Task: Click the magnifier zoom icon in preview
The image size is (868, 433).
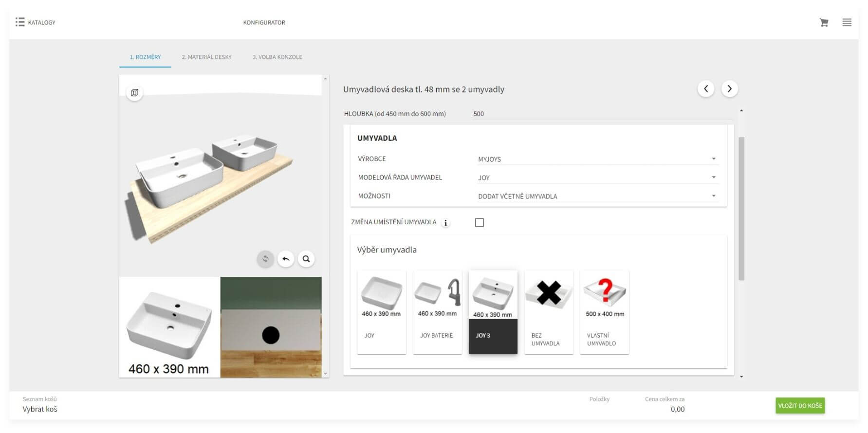Action: [x=306, y=259]
